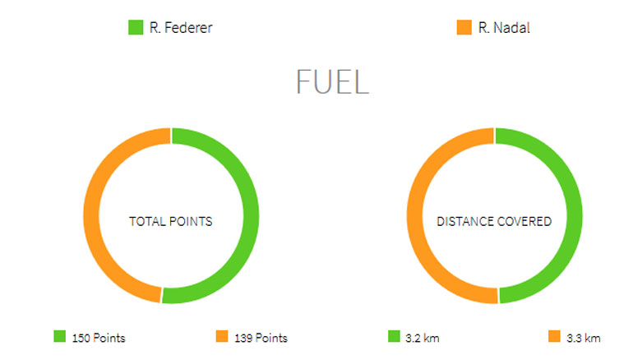Click orange swatch beside 3.3 km
This screenshot has height=364, width=633.
[552, 337]
